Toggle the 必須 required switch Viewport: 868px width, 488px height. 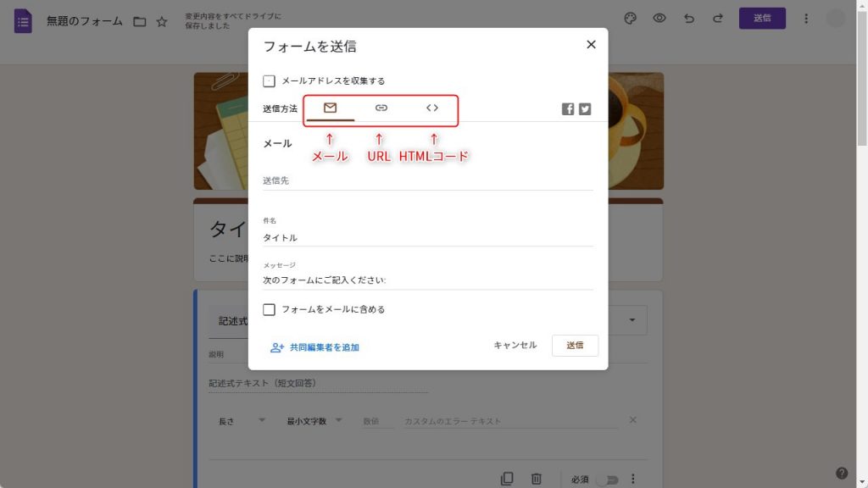click(x=608, y=480)
